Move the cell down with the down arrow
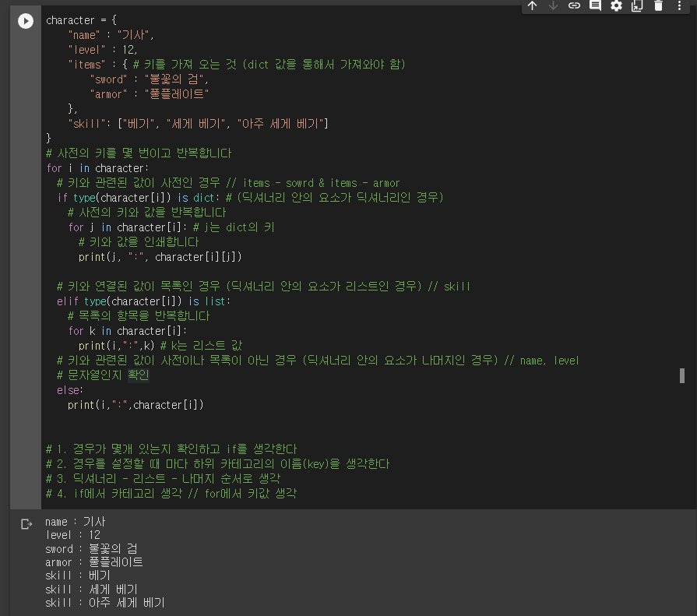The height and width of the screenshot is (616, 697). click(553, 5)
